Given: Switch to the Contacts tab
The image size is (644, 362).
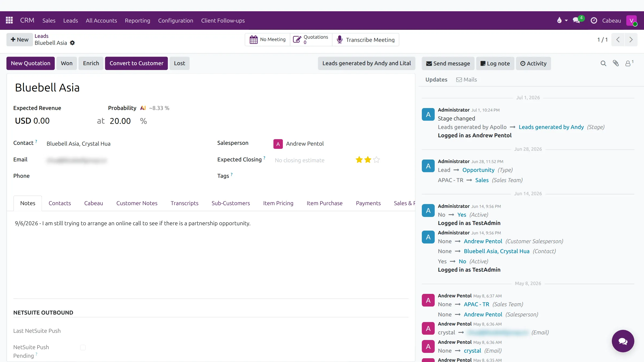Looking at the screenshot, I should pos(60,203).
